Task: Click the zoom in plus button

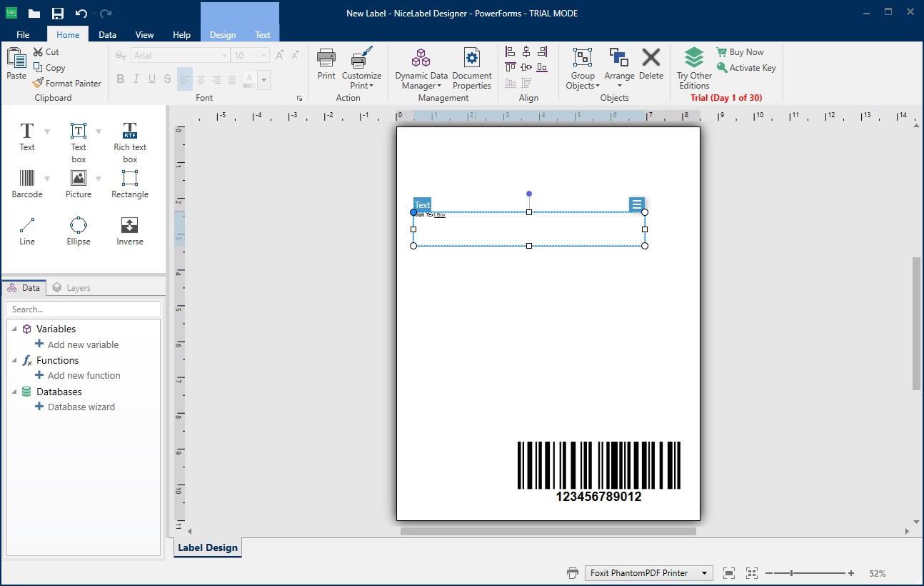Action: (x=851, y=573)
